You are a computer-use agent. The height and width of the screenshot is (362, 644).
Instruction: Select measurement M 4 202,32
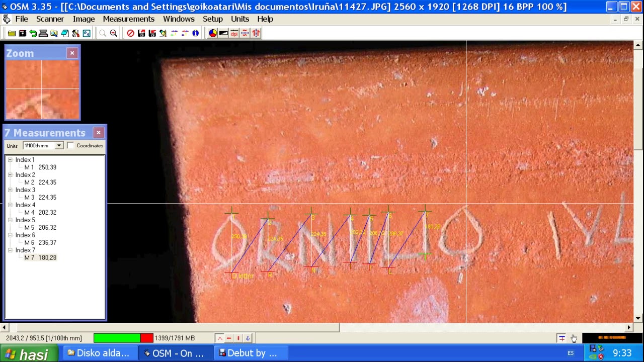40,213
